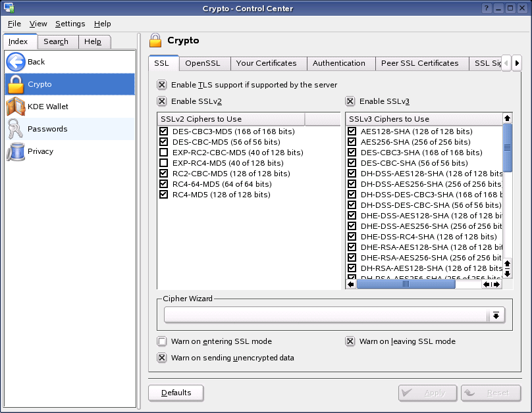Click the SSLv3 horizontal scrollbar thumb
Screen dimensions: 532x413
[x=406, y=284]
